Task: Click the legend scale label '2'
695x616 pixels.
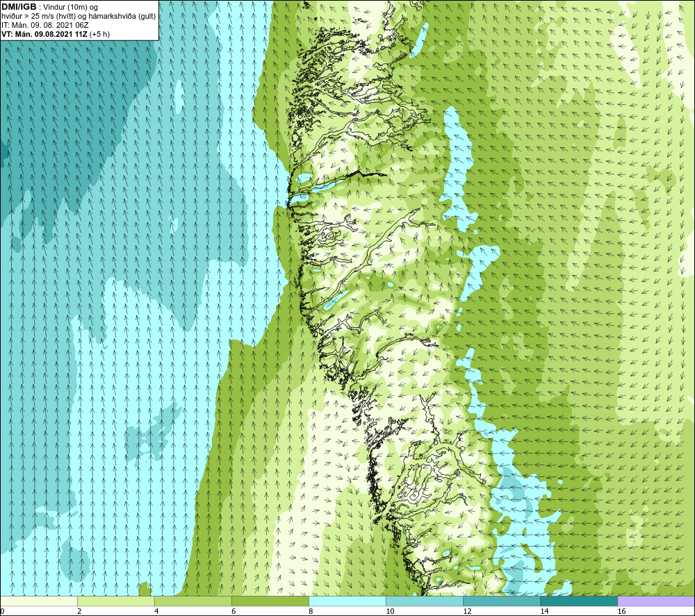Action: pos(79,612)
